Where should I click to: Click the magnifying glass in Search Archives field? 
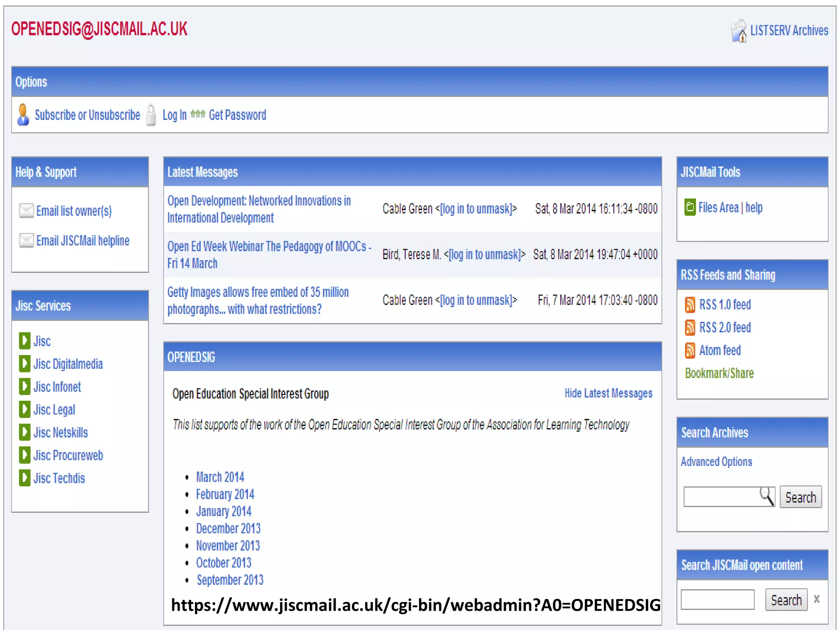click(767, 496)
